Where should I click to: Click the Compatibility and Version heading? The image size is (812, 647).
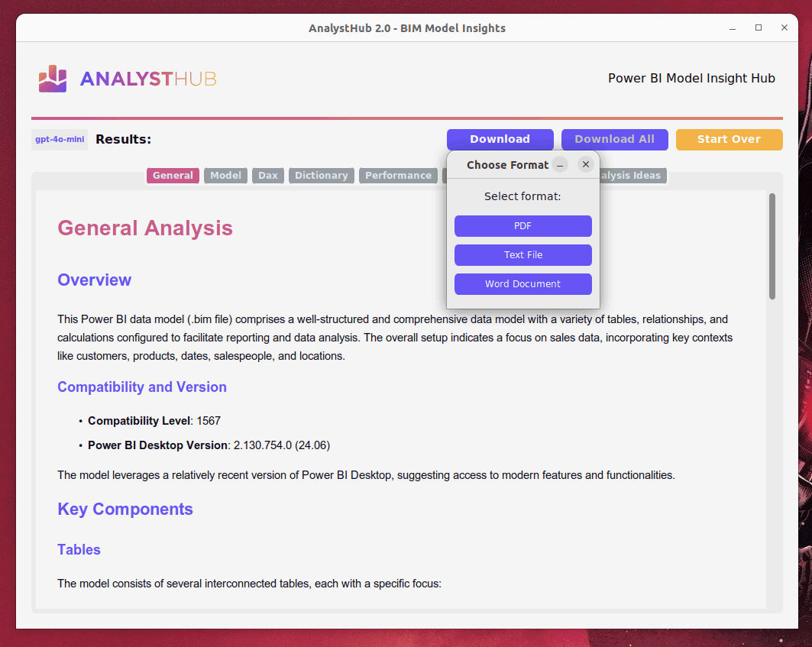142,387
